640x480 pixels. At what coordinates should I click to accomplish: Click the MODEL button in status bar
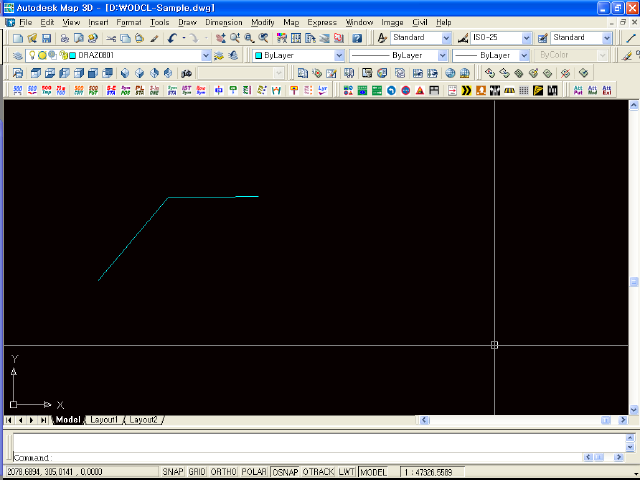coord(373,472)
